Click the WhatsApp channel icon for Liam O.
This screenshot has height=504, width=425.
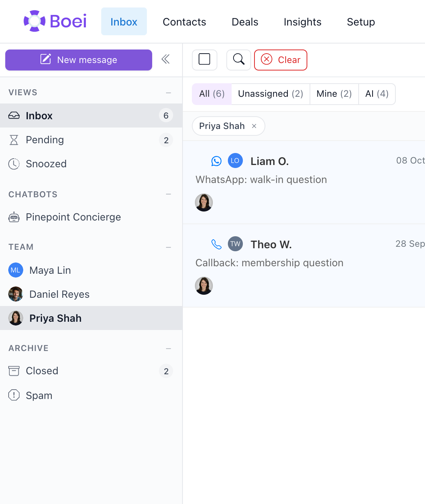click(217, 161)
